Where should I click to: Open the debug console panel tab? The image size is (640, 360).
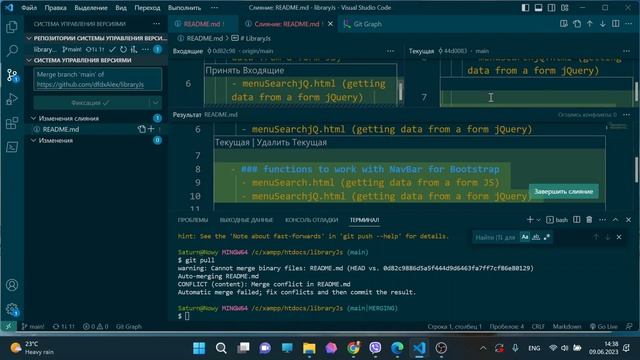coord(311,220)
